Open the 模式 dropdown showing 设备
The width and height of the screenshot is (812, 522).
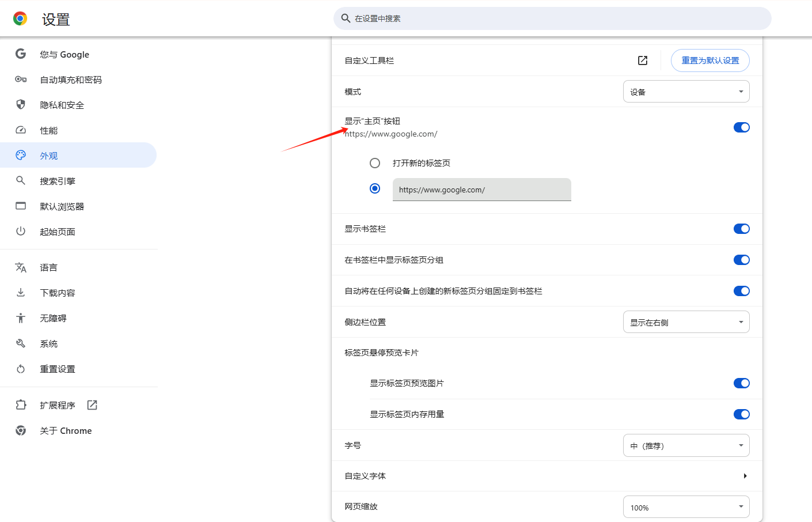coord(686,92)
